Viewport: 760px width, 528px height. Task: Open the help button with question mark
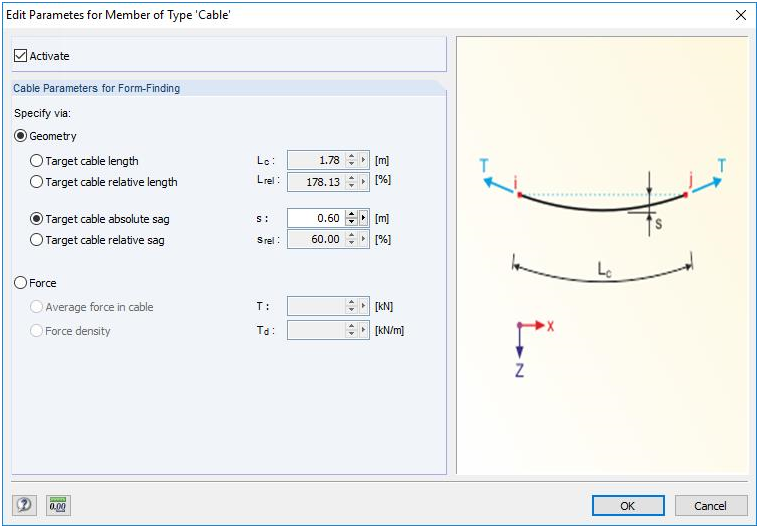(22, 505)
